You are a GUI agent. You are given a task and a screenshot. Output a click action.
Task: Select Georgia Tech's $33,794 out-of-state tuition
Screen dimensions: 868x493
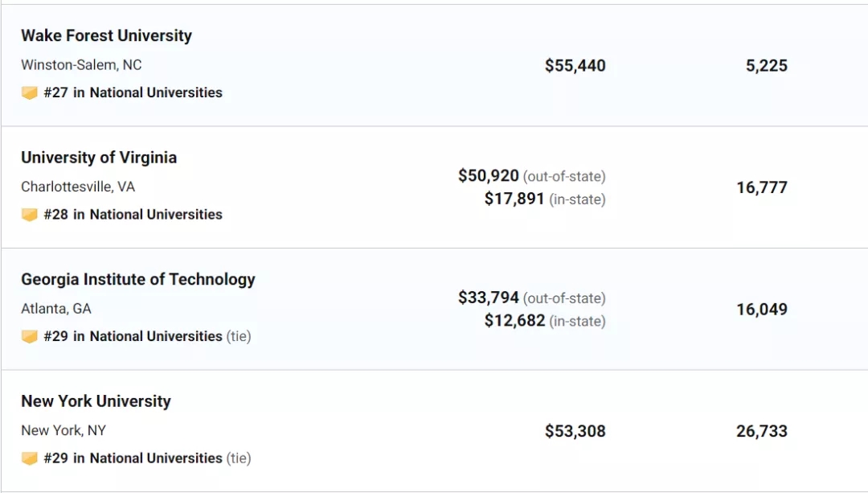489,298
